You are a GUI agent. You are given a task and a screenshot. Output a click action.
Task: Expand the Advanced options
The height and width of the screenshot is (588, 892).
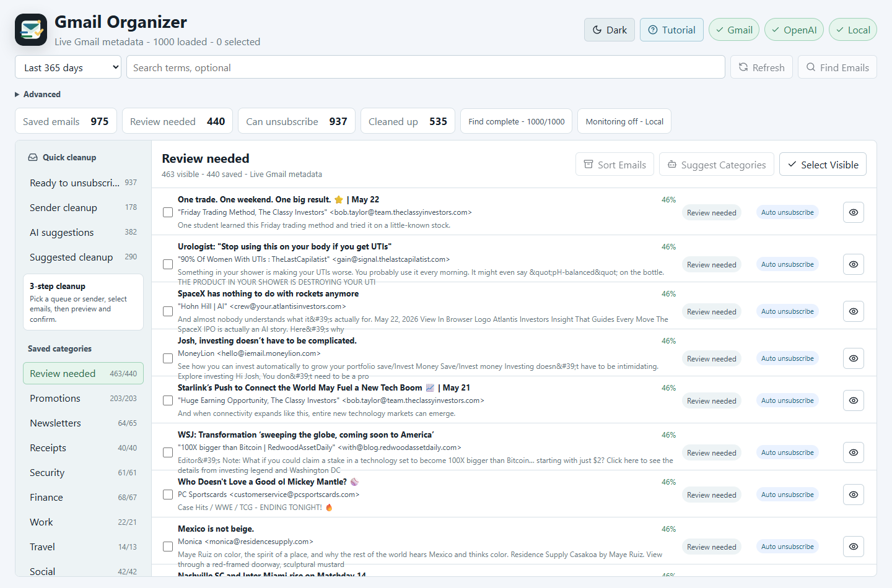[38, 94]
